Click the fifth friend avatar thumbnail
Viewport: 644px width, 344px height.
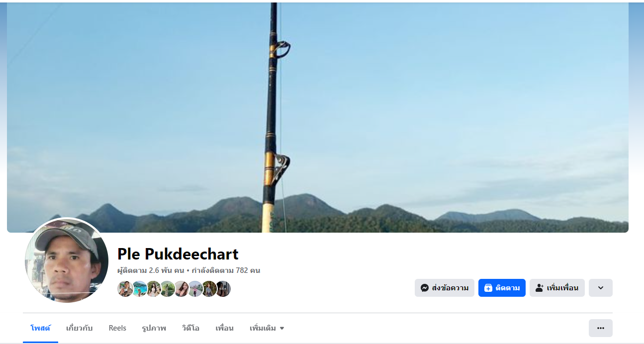(x=181, y=289)
